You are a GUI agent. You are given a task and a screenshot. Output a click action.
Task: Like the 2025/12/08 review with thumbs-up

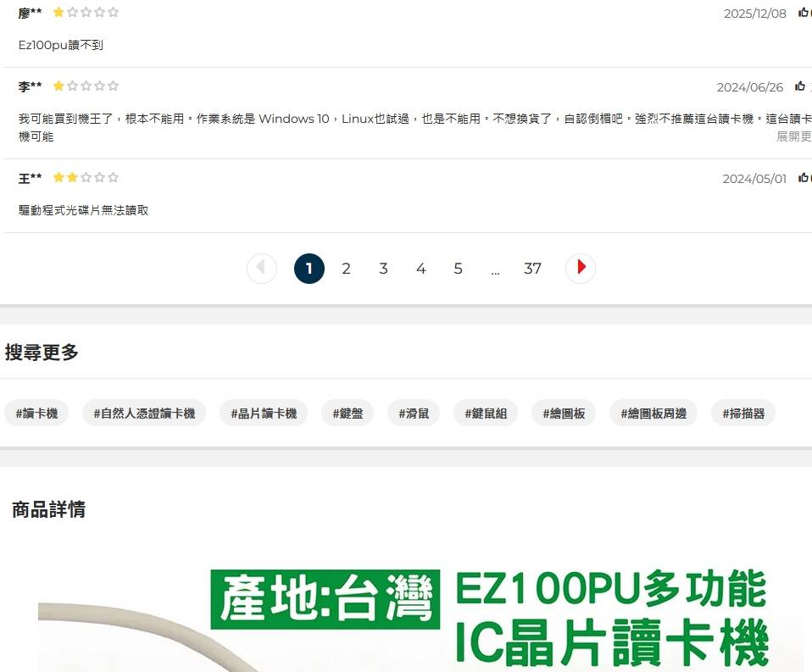(802, 13)
